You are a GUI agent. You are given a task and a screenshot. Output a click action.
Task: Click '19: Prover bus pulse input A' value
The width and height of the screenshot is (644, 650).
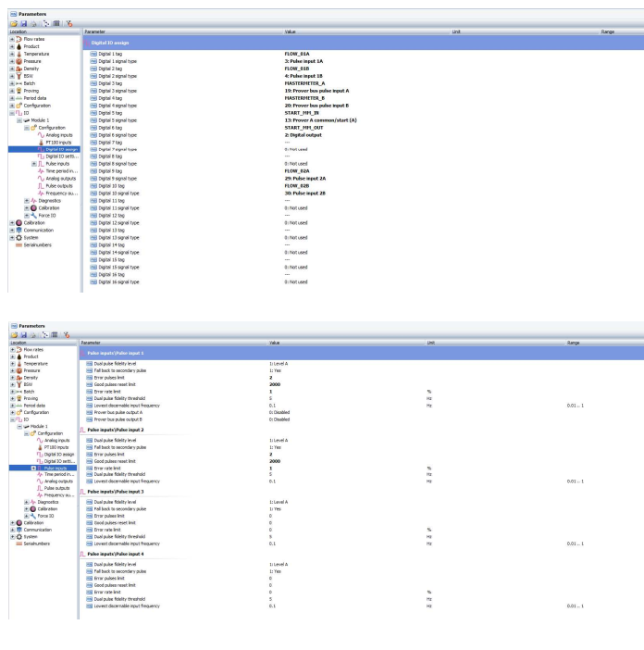coord(316,91)
